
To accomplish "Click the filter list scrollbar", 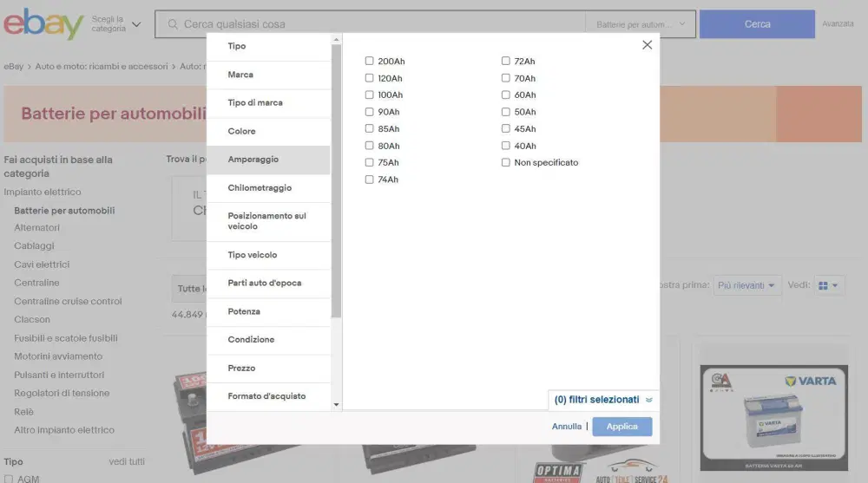I will click(x=336, y=181).
